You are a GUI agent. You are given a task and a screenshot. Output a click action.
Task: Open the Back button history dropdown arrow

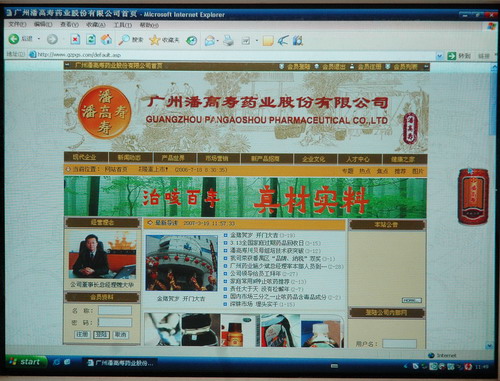(39, 39)
